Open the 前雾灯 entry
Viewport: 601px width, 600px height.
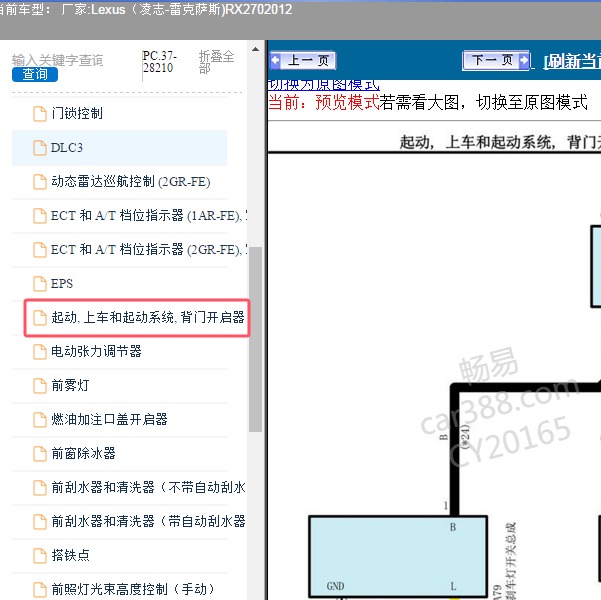click(x=70, y=386)
